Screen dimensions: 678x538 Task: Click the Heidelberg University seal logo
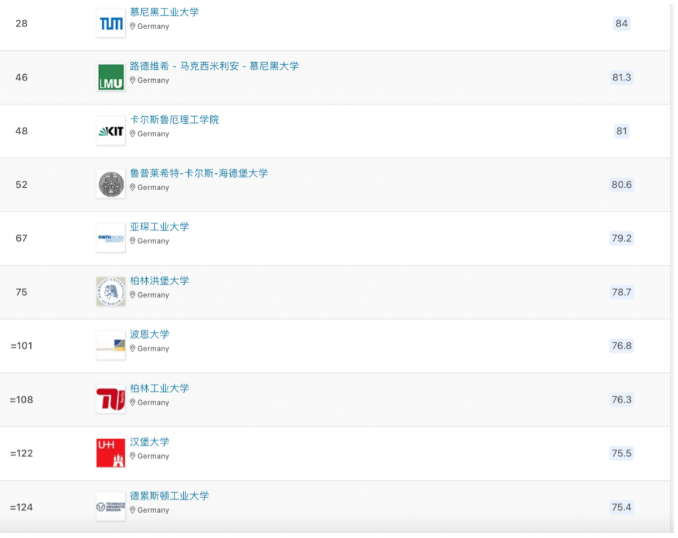point(111,185)
